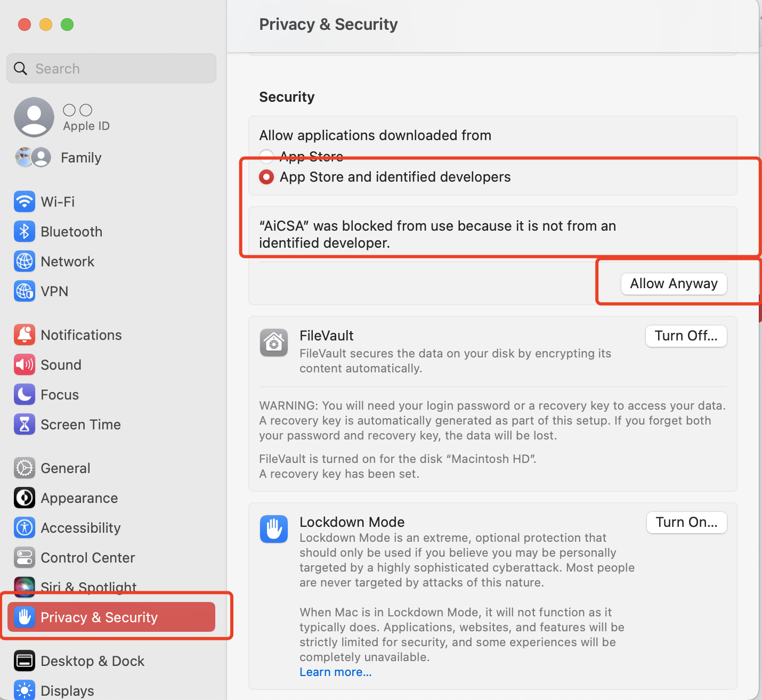Screen dimensions: 762x700
Task: Click the Search field in sidebar
Action: tap(111, 69)
